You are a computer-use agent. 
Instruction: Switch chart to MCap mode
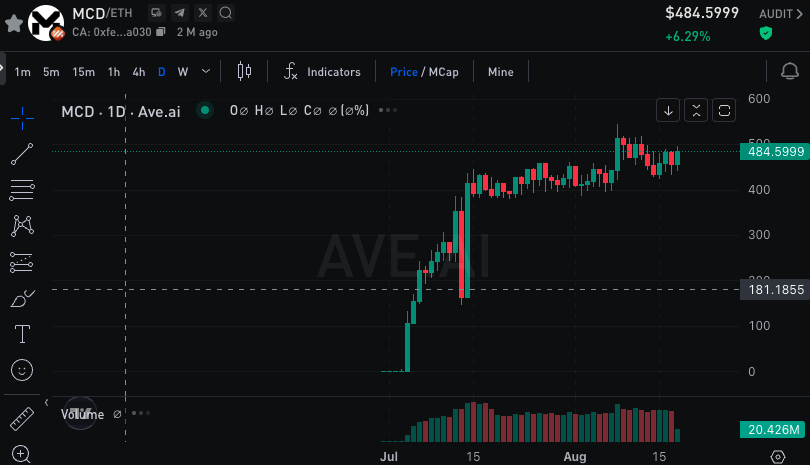(x=443, y=72)
